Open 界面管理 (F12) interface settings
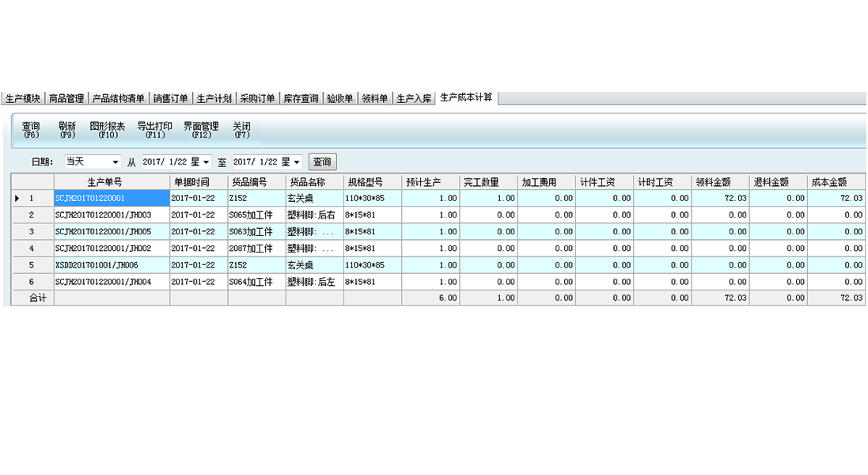Viewport: 868px width, 475px height. [x=201, y=130]
